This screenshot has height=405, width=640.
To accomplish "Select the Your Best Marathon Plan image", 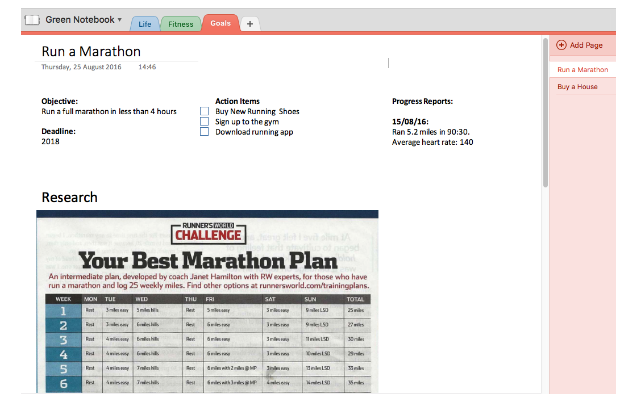I will click(x=207, y=301).
